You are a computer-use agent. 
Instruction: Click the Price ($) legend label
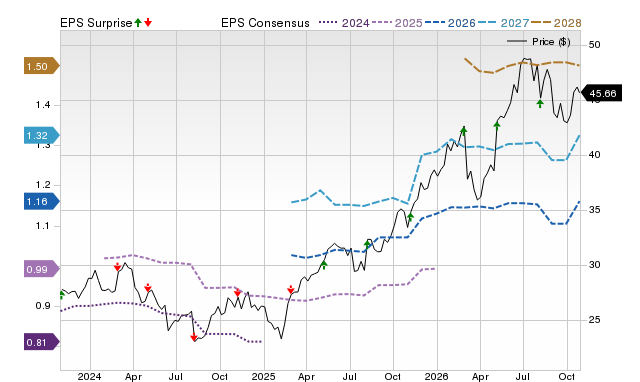[x=551, y=42]
